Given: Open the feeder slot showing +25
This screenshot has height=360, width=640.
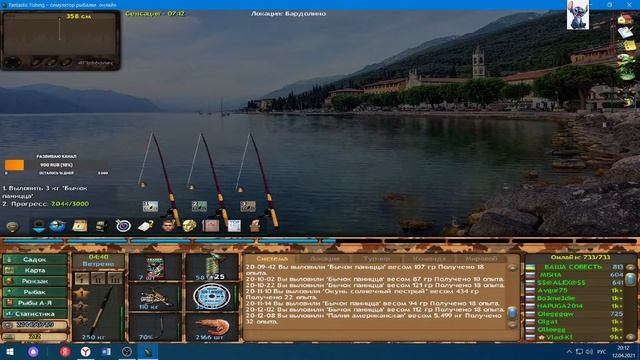Looking at the screenshot, I should click(212, 267).
